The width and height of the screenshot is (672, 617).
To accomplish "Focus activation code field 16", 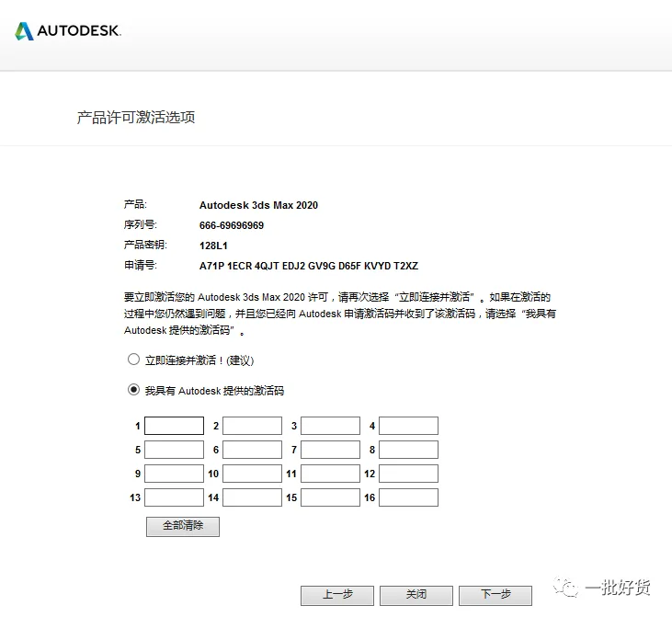I will coord(408,497).
